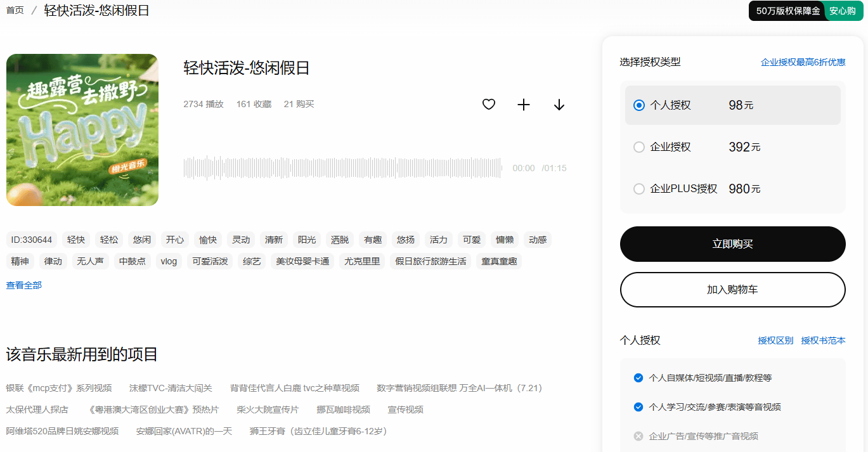
Task: Open project 安娜回家(AVATR)的一天
Action: (185, 431)
